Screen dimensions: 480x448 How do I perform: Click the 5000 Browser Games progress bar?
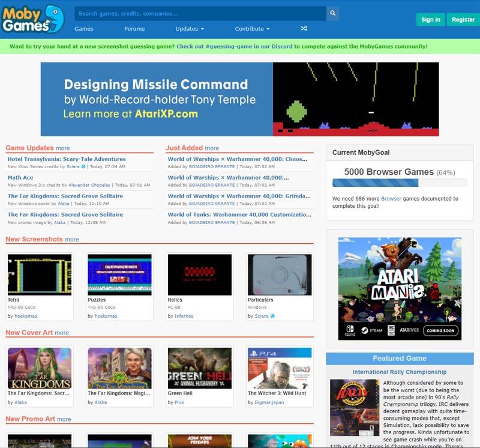pos(400,183)
